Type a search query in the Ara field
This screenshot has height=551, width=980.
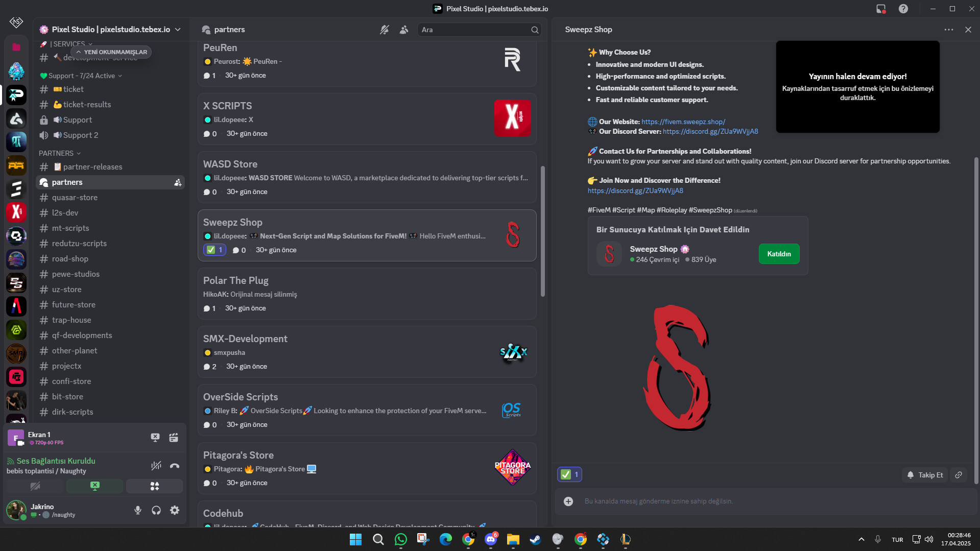pos(475,30)
